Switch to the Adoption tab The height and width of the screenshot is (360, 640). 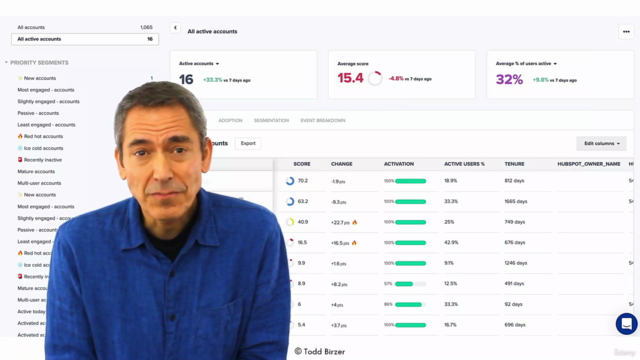230,120
